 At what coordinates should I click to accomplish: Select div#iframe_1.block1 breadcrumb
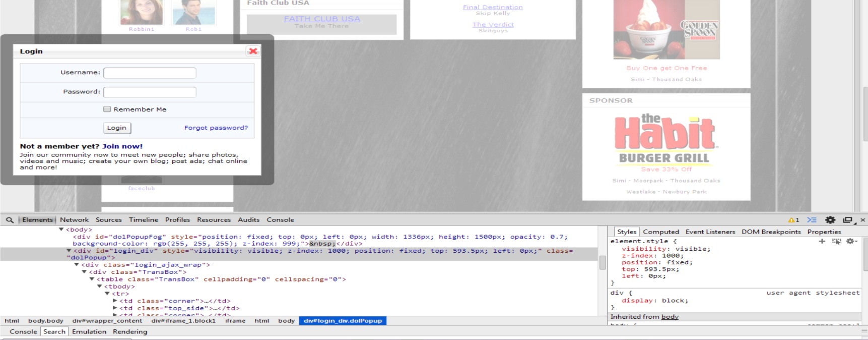point(183,321)
